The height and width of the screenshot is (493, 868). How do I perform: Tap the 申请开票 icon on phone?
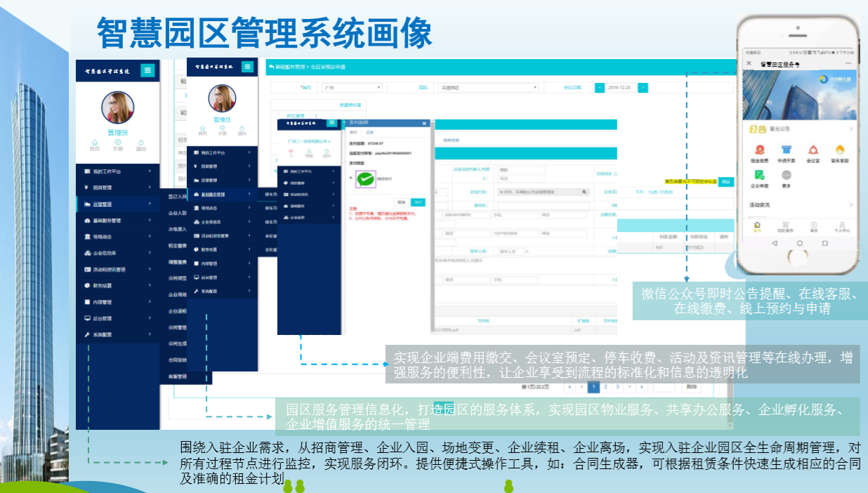tap(786, 150)
